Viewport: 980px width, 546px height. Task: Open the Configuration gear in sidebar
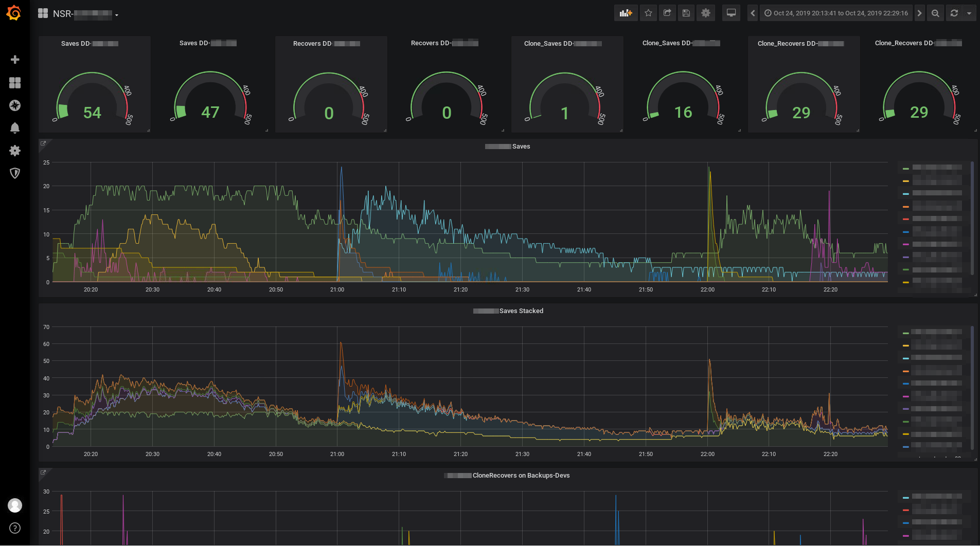(x=15, y=151)
